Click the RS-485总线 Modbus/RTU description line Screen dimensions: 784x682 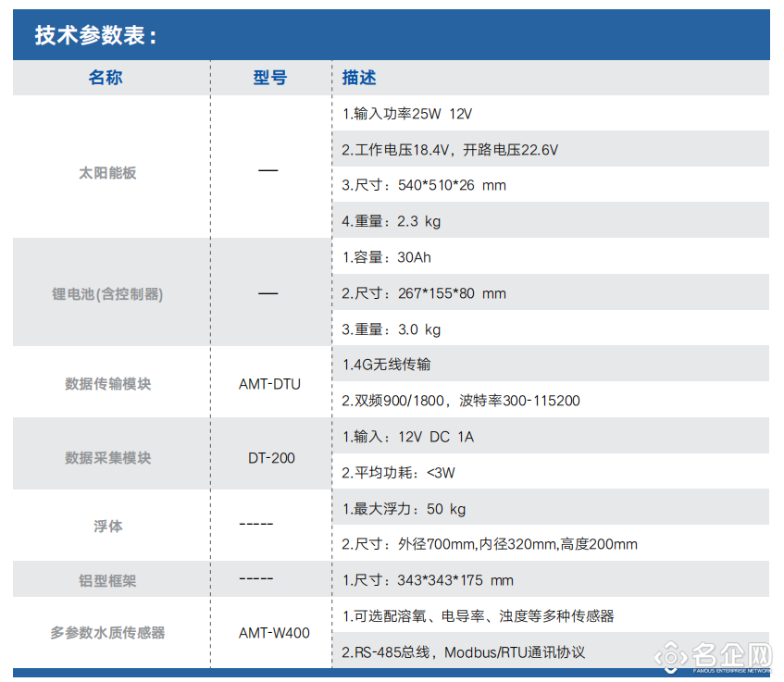click(x=463, y=652)
